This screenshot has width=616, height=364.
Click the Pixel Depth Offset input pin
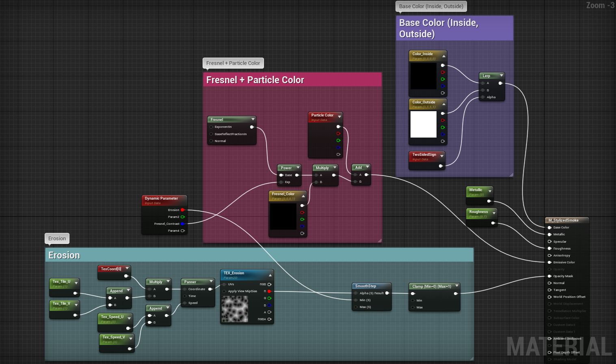[549, 352]
